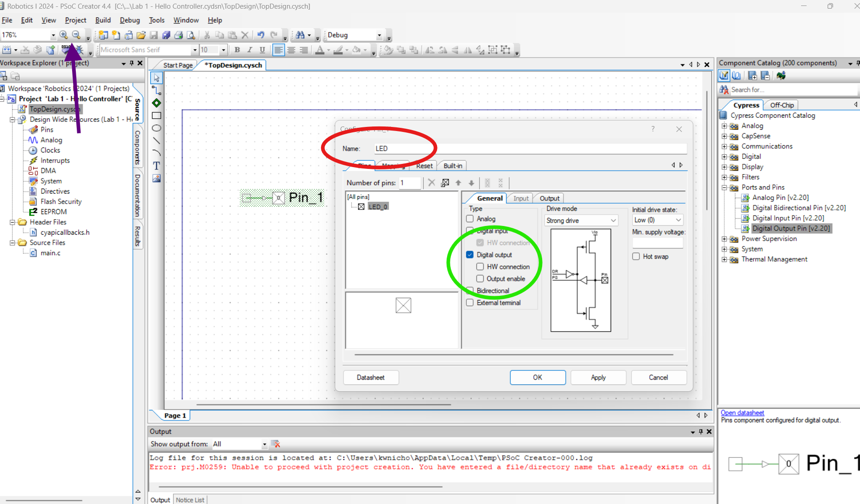Image resolution: width=860 pixels, height=504 pixels.
Task: Open the Initial drive state dropdown
Action: coord(658,220)
